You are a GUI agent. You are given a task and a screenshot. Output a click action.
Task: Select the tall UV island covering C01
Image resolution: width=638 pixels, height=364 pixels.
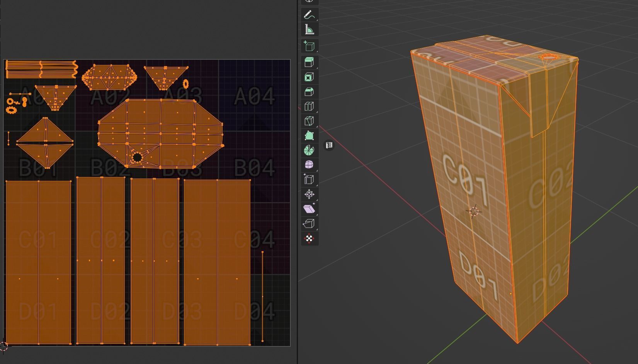[38, 262]
